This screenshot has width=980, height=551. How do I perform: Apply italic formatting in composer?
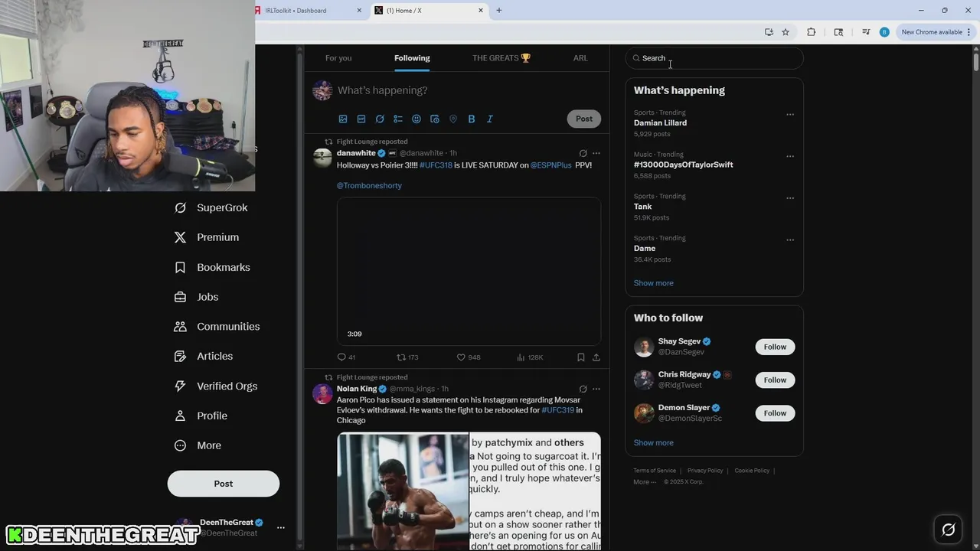click(x=490, y=119)
